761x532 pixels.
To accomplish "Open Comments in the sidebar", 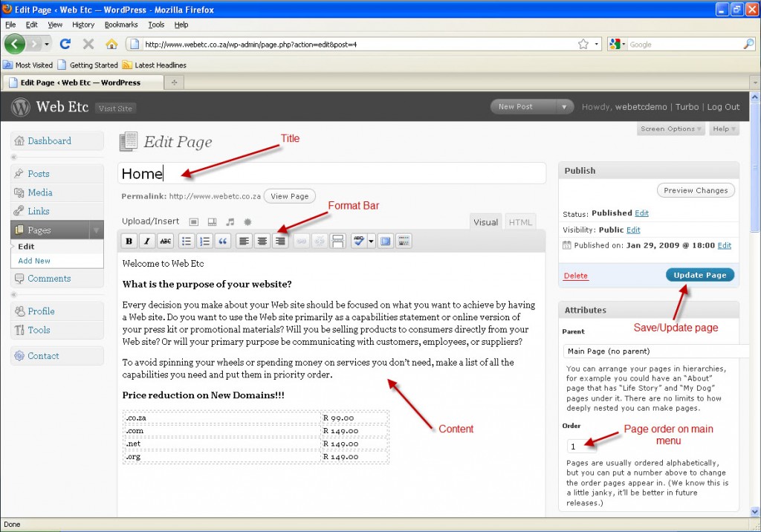I will coord(57,278).
